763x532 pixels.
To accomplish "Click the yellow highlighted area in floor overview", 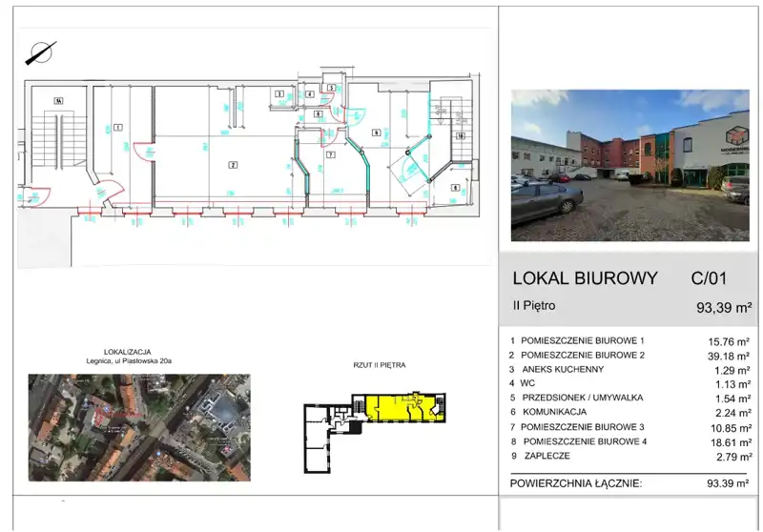I will tap(396, 409).
